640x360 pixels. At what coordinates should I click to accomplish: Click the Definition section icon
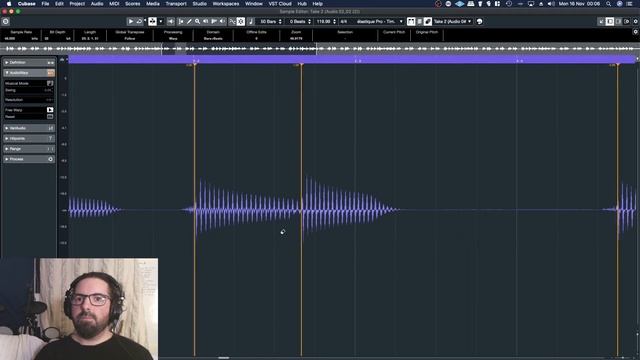click(51, 62)
